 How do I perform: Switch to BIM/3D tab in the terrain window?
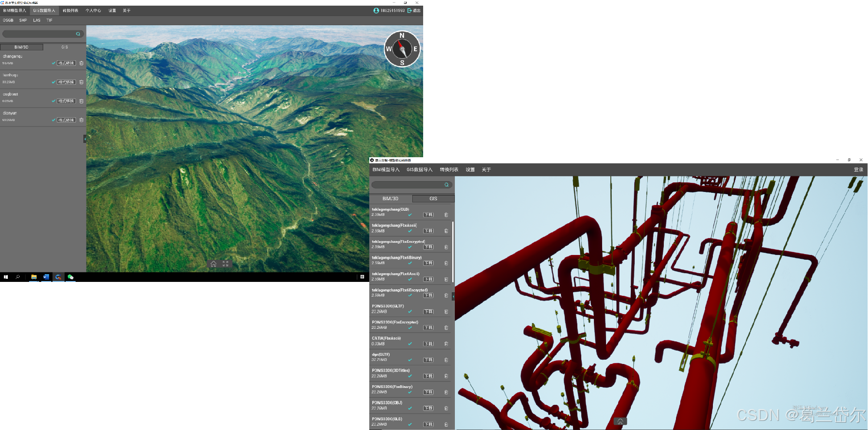pos(21,47)
